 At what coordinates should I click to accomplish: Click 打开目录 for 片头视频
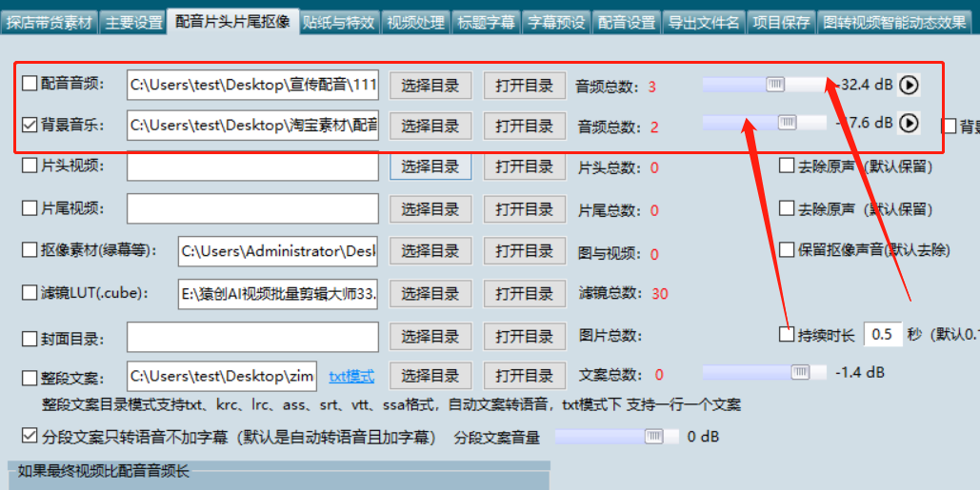click(525, 167)
